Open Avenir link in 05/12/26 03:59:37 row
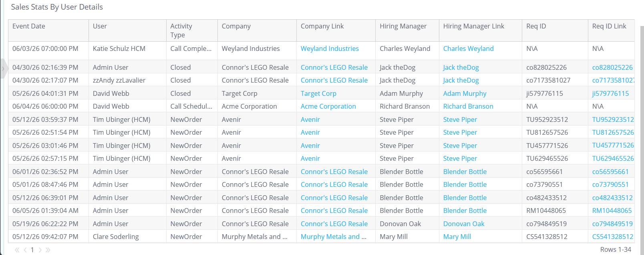The image size is (644, 255). coord(310,119)
